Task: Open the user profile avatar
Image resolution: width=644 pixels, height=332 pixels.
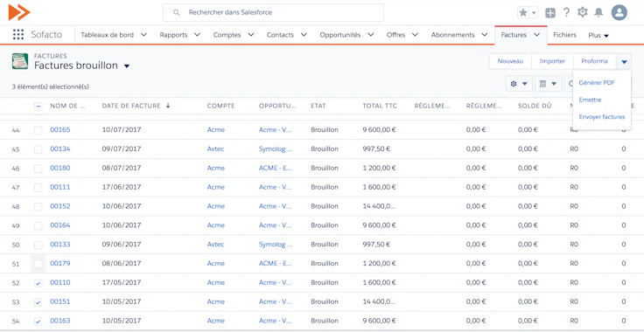Action: pyautogui.click(x=619, y=12)
